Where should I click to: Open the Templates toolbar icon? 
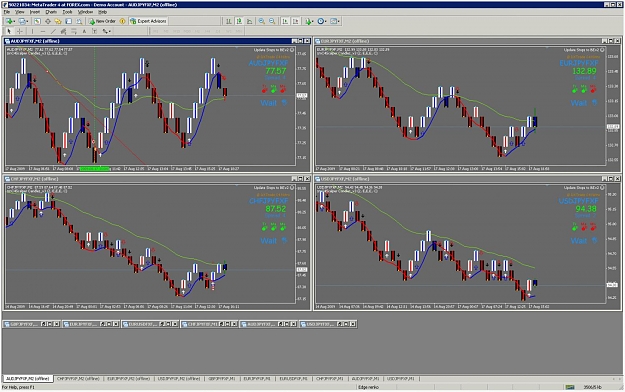point(333,21)
